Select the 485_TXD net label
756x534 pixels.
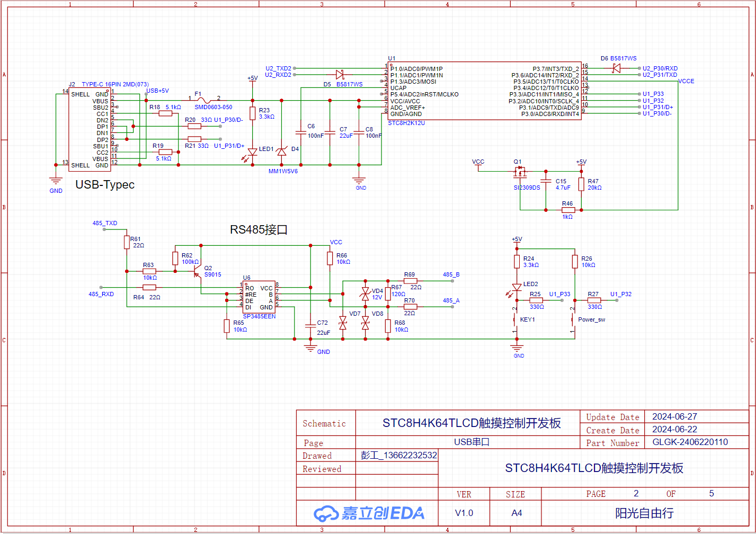pyautogui.click(x=105, y=223)
